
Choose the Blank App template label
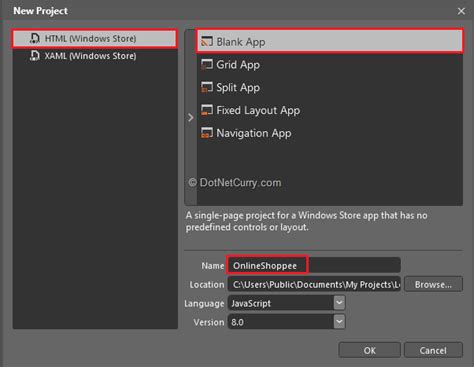click(x=241, y=42)
